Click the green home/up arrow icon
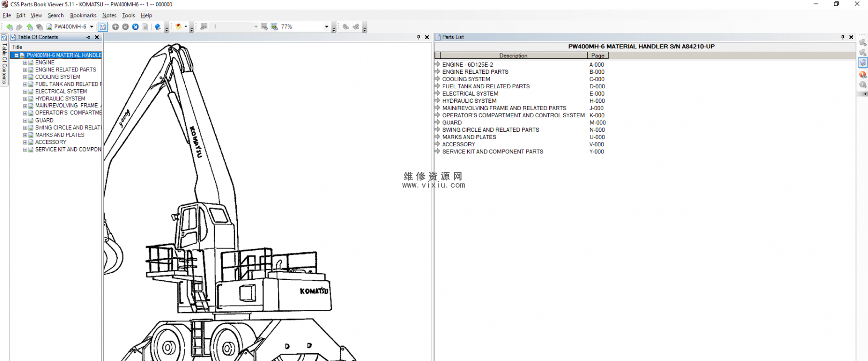This screenshot has height=361, width=868. tap(30, 27)
